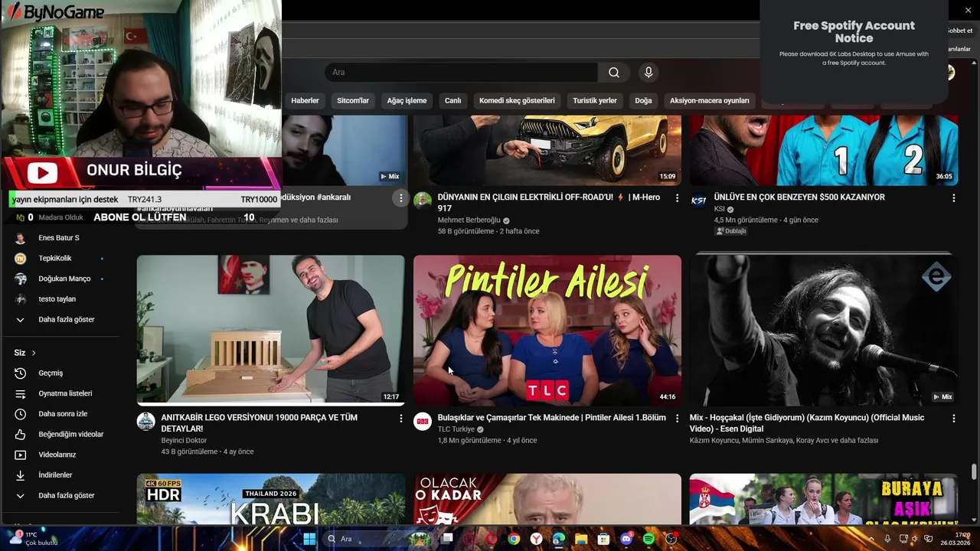Image resolution: width=980 pixels, height=551 pixels.
Task: Open options menu for Hoşçakal Mix
Action: [x=953, y=419]
